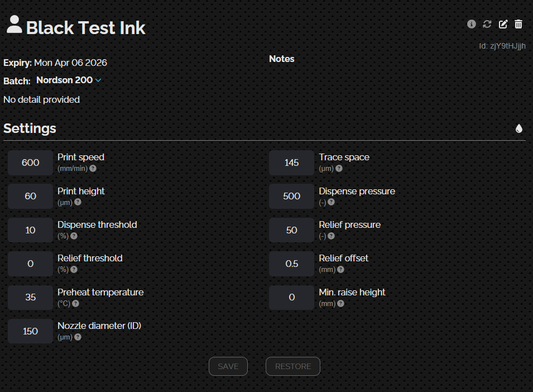Click help icon for Preheat temperature
533x392 pixels.
pos(75,303)
